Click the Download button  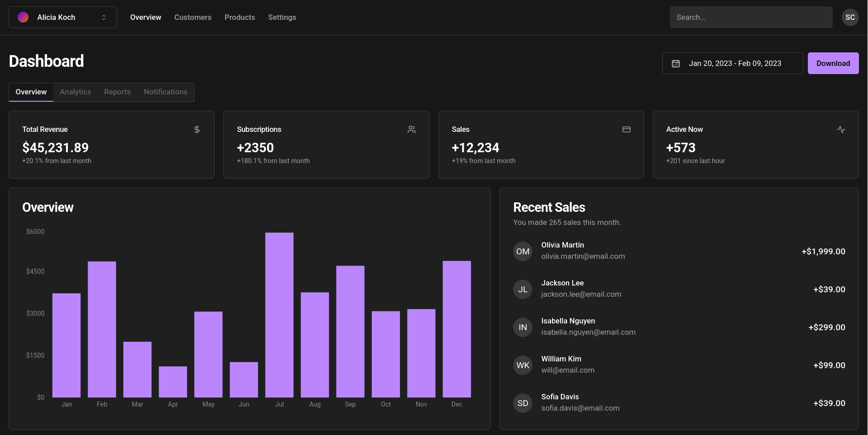click(x=833, y=63)
